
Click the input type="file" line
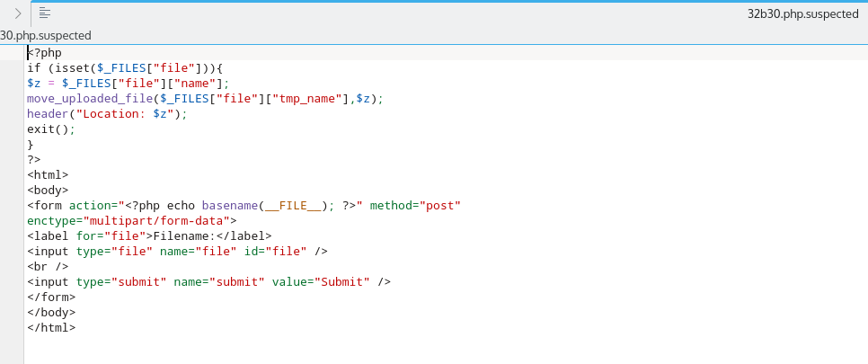[177, 251]
